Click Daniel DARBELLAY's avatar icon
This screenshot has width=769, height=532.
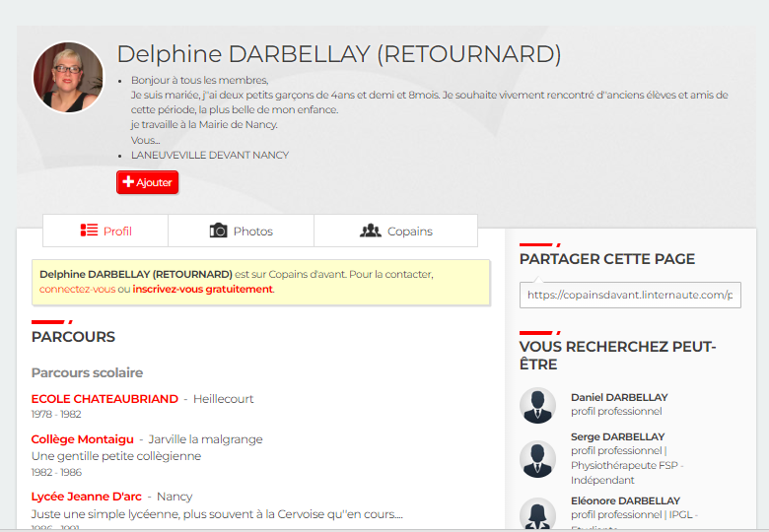point(537,406)
